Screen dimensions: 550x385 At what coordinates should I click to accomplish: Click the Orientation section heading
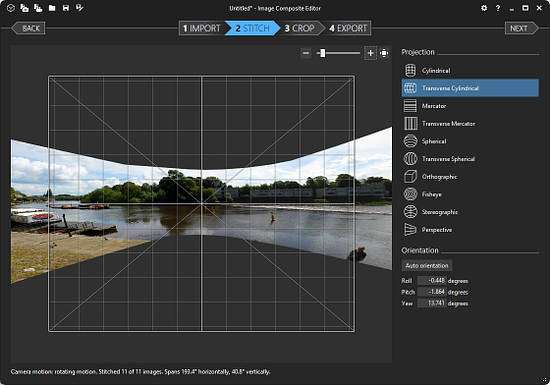click(420, 250)
